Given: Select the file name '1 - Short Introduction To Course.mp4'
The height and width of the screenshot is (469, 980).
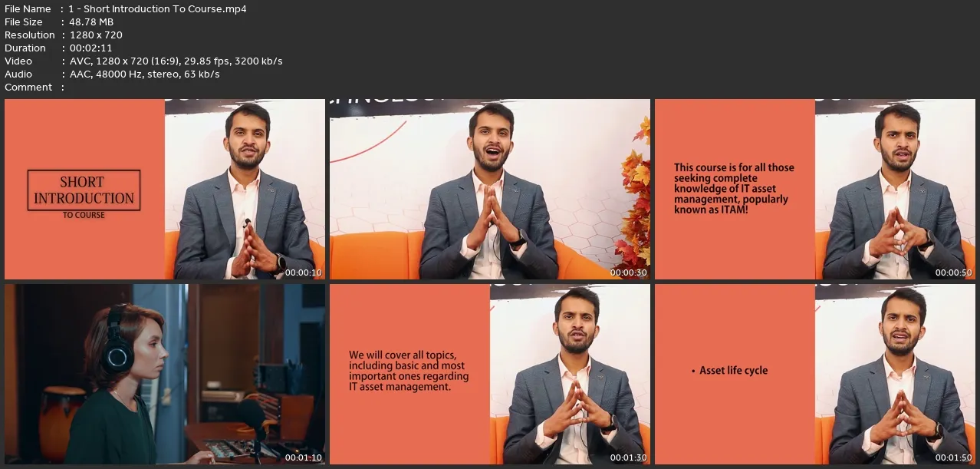Looking at the screenshot, I should tap(157, 9).
